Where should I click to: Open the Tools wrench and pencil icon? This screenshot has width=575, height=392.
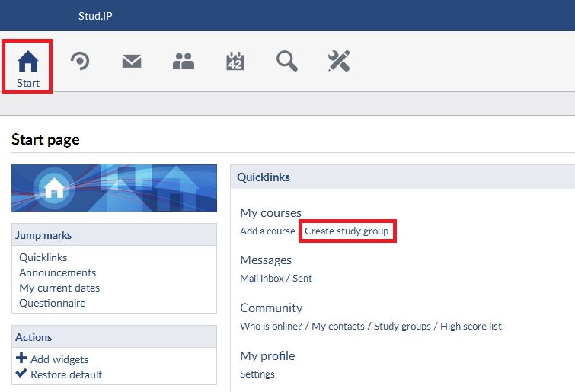[x=339, y=62]
